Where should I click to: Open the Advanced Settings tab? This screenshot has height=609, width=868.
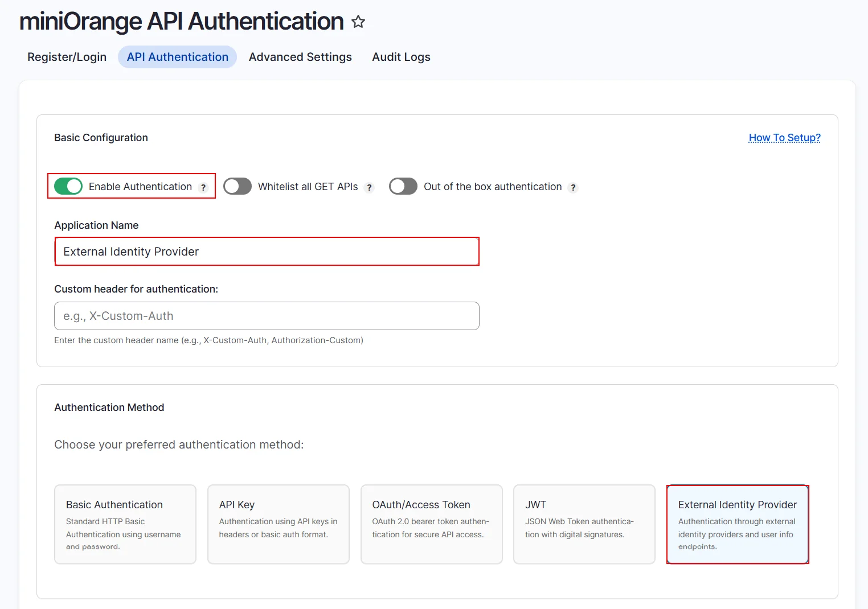tap(300, 57)
